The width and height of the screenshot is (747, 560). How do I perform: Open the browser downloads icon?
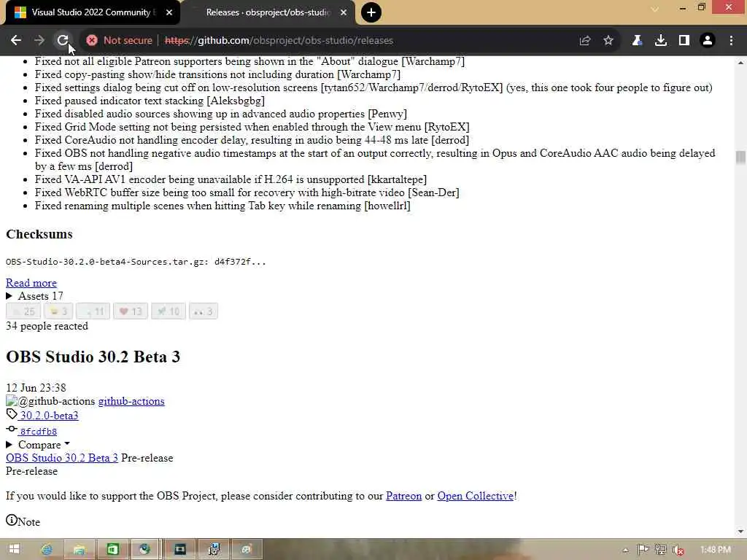point(661,41)
